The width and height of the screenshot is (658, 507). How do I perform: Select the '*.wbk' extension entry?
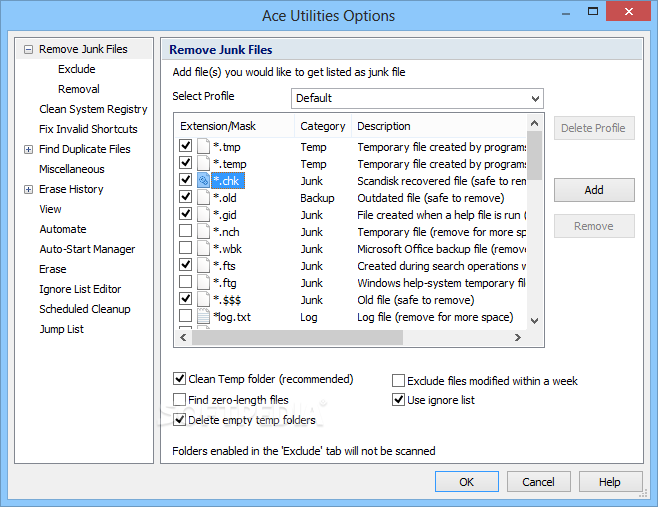tap(227, 249)
